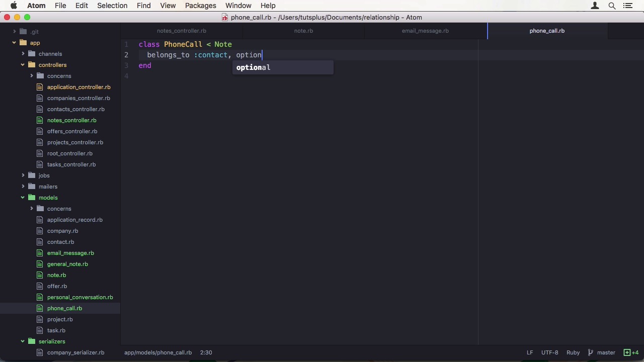Open company.rb model file

(x=62, y=231)
